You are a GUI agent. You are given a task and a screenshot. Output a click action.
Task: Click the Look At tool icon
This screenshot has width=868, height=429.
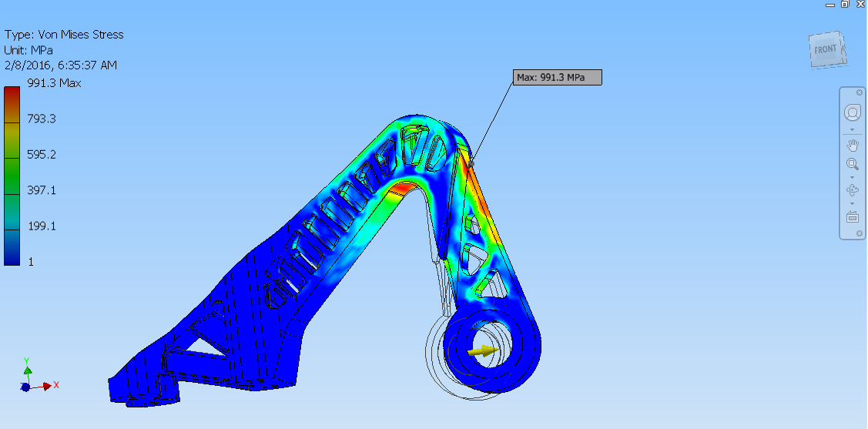(853, 217)
